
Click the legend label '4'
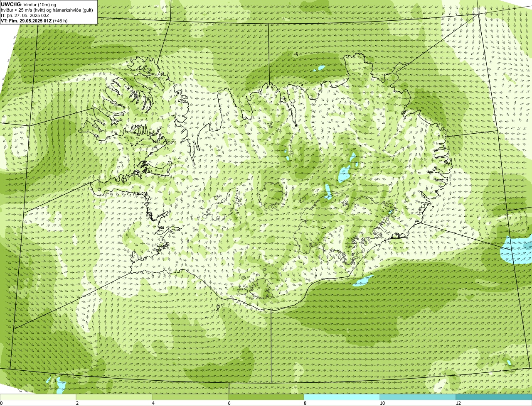tap(153, 403)
